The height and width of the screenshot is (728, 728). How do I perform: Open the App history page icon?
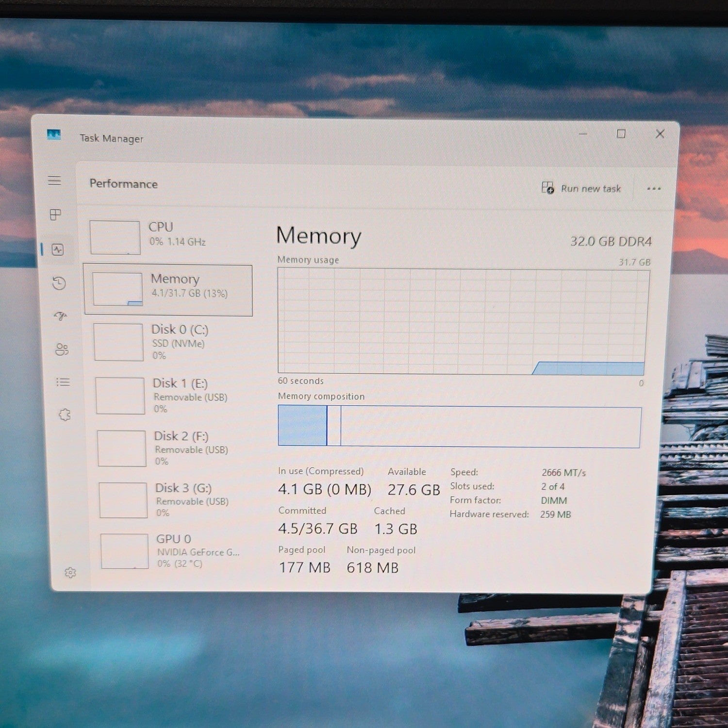click(x=59, y=283)
